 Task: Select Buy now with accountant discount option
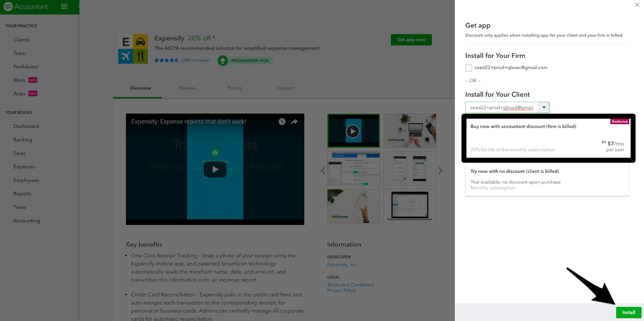pyautogui.click(x=547, y=138)
